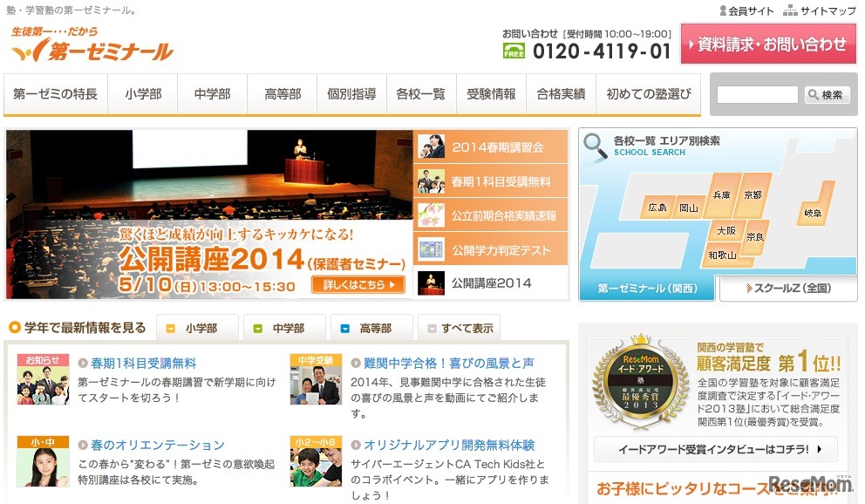Click イードアワード受賞インタビューはコチラ! button
Image resolution: width=865 pixels, height=504 pixels.
716,449
